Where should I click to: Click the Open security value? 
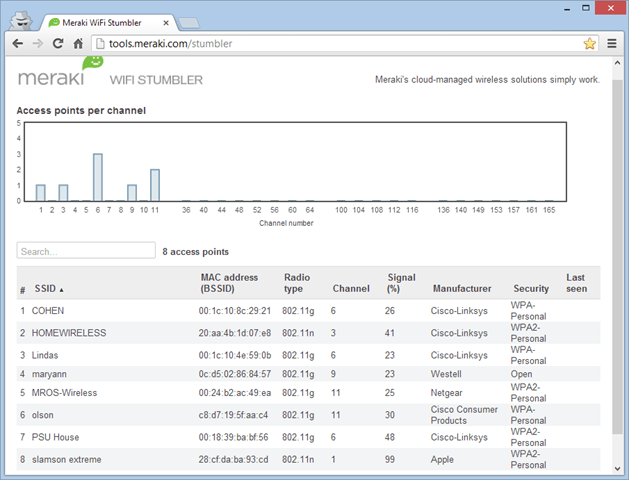click(521, 374)
